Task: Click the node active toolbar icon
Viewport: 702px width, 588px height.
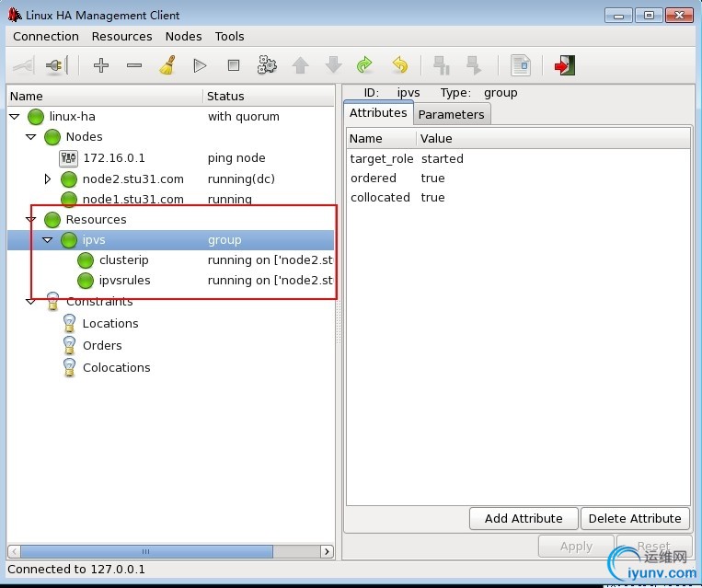Action: coord(474,65)
